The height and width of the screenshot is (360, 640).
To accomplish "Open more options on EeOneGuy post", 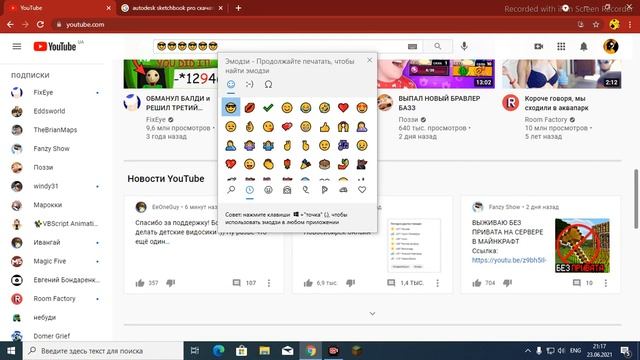I will pos(269,283).
